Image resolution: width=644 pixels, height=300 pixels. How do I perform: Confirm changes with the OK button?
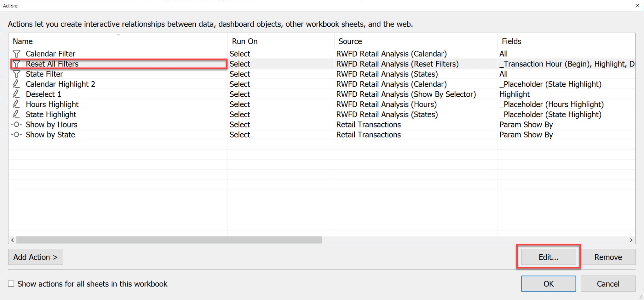pos(548,284)
